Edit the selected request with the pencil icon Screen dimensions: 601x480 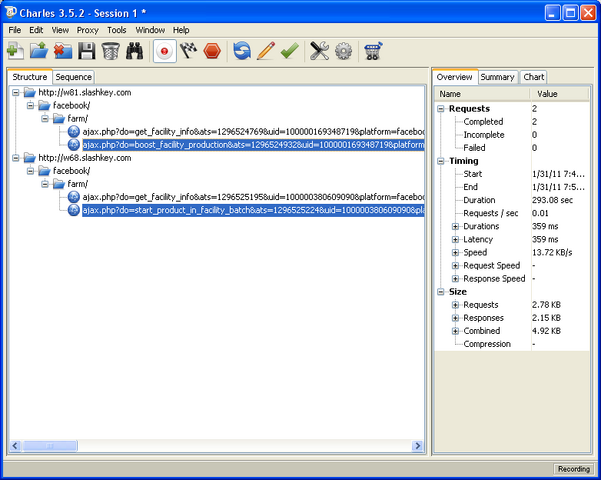pyautogui.click(x=266, y=51)
